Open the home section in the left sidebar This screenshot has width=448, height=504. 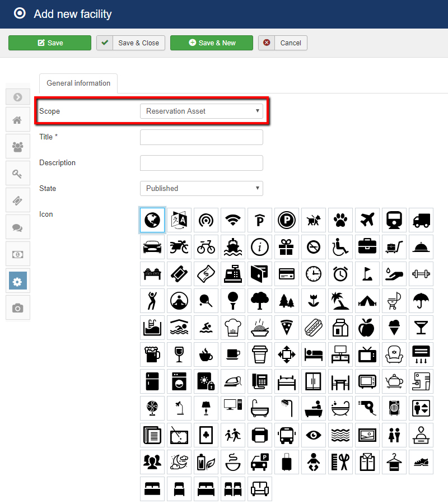point(17,119)
